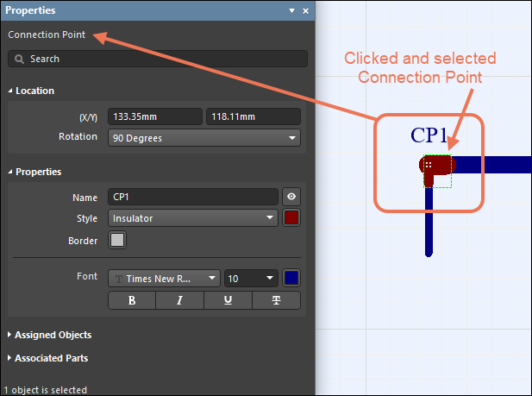Click the Border color swatch
This screenshot has height=396, width=532.
click(x=117, y=241)
